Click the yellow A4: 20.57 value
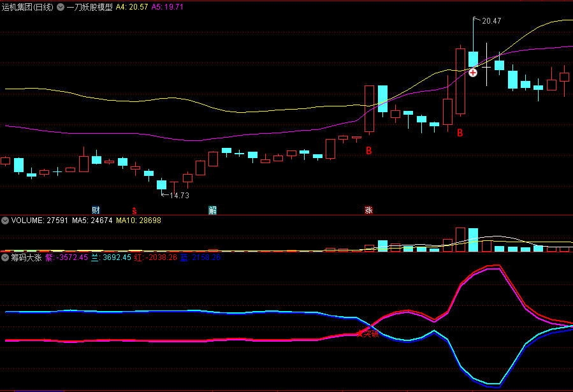This screenshot has height=392, width=573. click(132, 7)
